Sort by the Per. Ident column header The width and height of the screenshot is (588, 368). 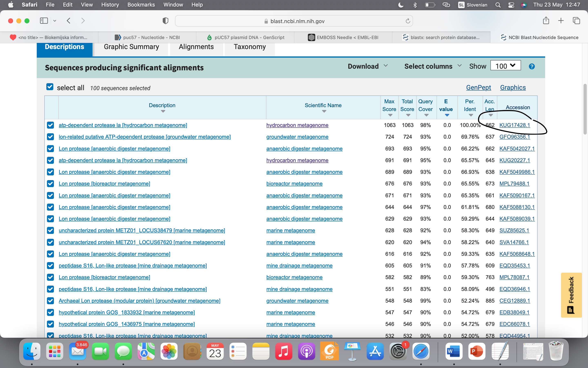[x=470, y=108]
